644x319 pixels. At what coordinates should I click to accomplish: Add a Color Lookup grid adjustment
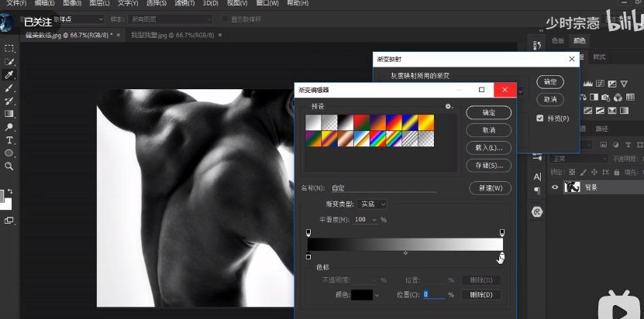click(x=630, y=98)
